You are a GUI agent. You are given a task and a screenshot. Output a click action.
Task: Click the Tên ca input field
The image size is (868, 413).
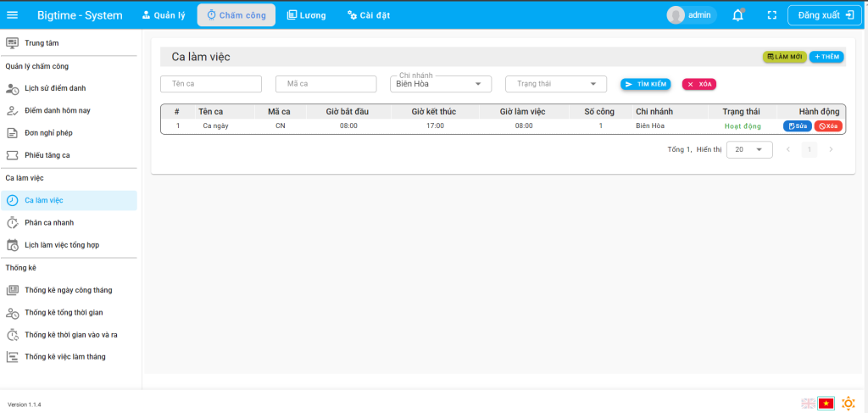(211, 84)
